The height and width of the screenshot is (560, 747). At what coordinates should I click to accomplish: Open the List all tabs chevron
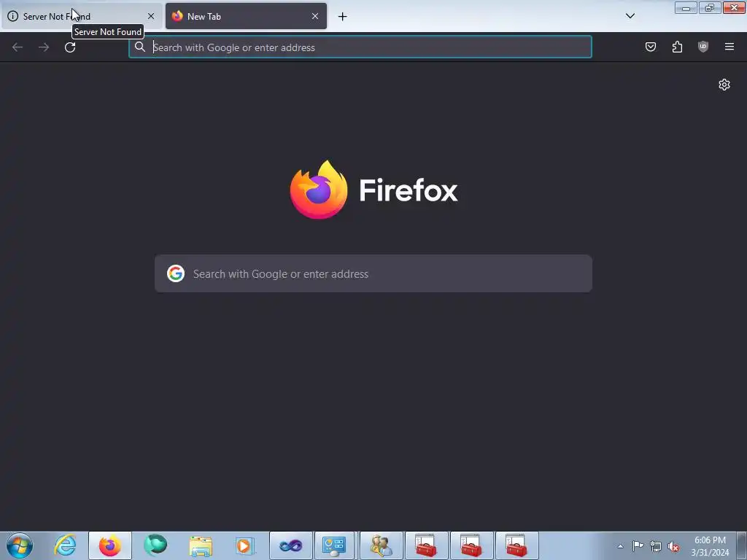click(630, 16)
